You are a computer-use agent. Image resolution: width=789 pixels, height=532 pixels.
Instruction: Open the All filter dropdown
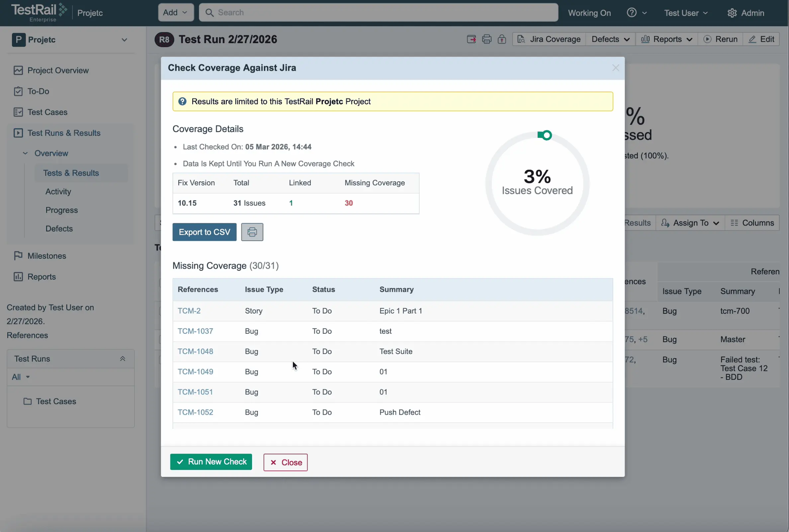[21, 377]
